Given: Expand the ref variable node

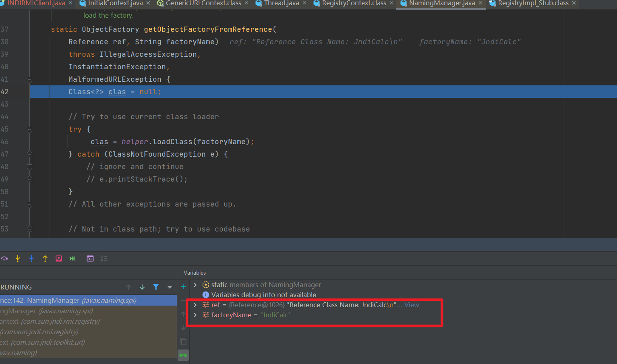Looking at the screenshot, I should [x=195, y=305].
